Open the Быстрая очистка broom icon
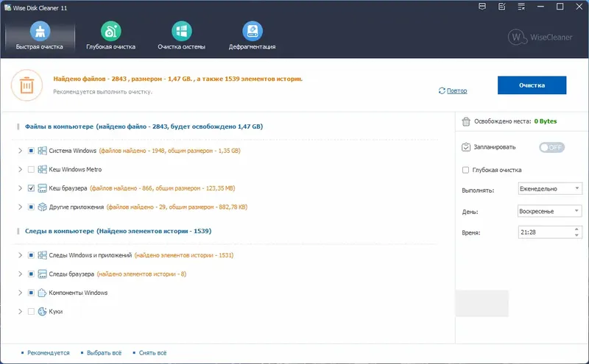 [40, 31]
